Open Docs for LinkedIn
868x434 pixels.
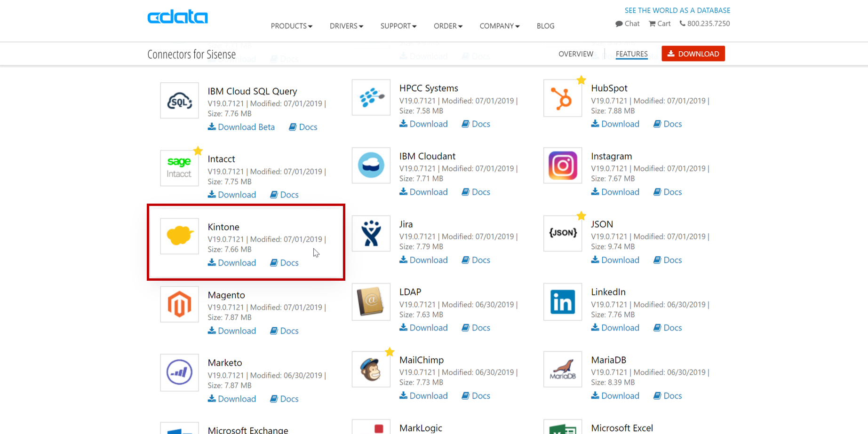668,328
